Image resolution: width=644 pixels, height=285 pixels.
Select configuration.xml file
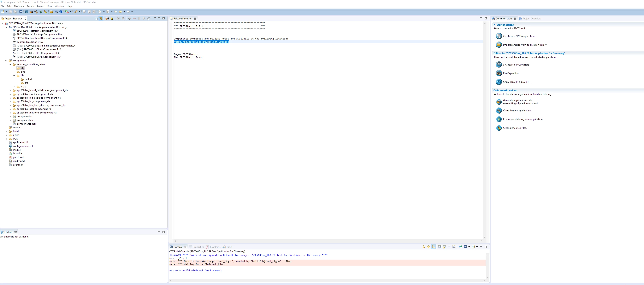pos(23,146)
